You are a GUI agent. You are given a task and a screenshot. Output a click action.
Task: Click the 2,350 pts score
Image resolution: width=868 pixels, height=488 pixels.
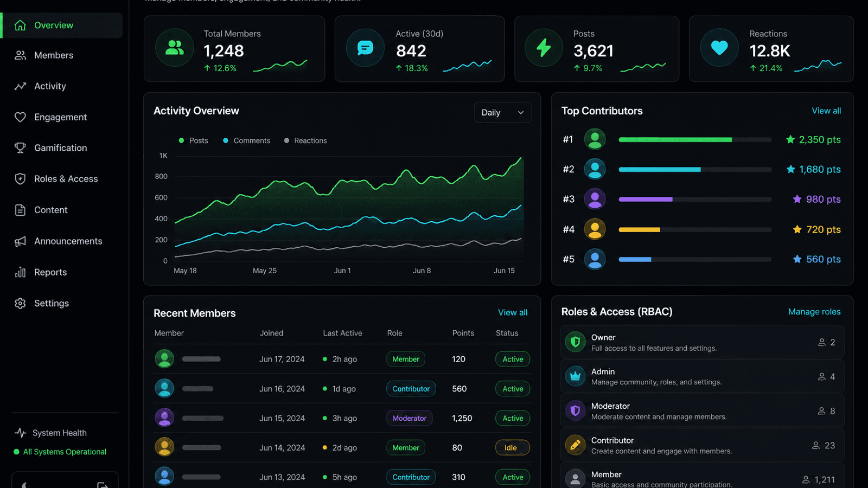tap(820, 140)
